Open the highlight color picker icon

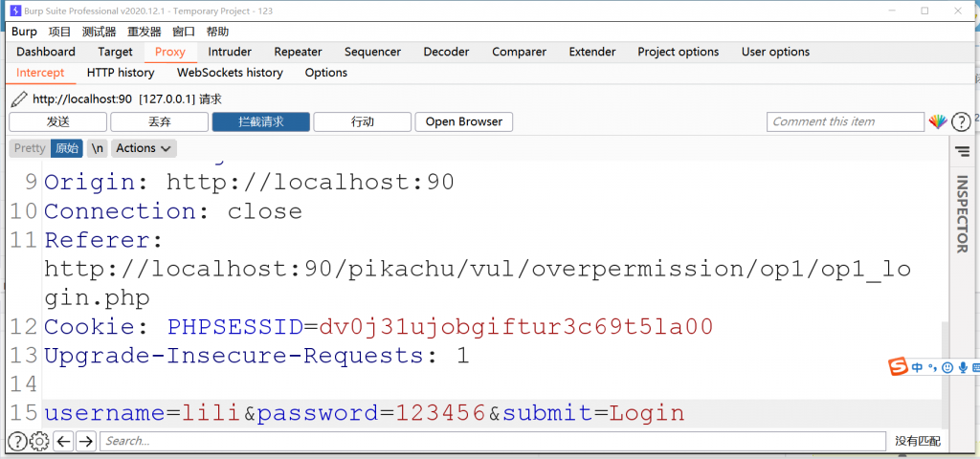click(938, 121)
